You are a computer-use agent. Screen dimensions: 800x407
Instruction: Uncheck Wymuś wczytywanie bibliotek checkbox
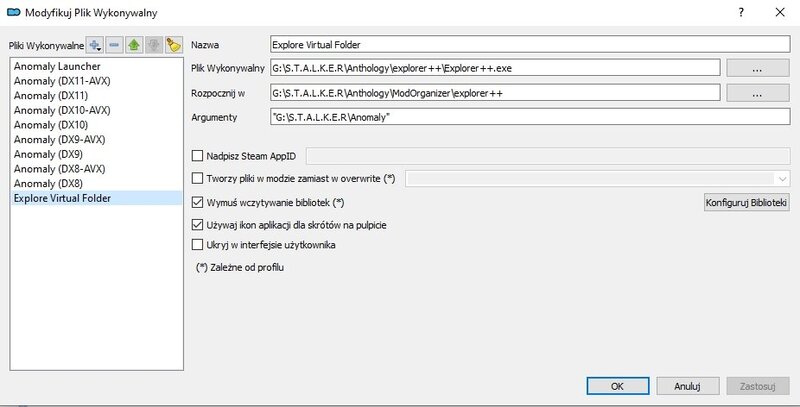[197, 203]
